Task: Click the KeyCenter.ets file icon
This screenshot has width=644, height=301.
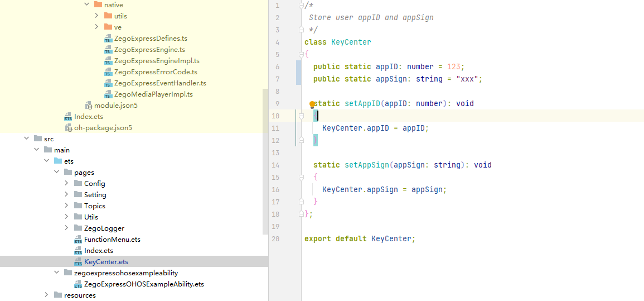Action: pos(78,261)
